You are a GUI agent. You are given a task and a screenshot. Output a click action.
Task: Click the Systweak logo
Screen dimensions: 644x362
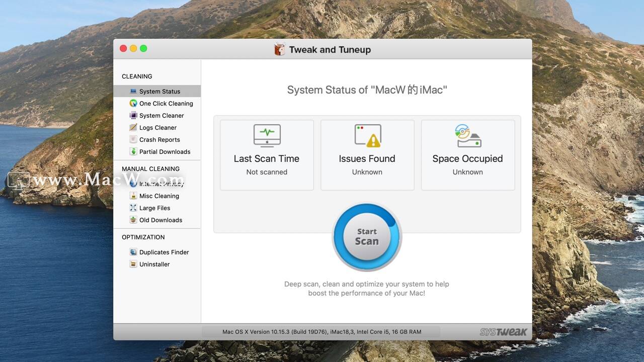click(x=503, y=332)
